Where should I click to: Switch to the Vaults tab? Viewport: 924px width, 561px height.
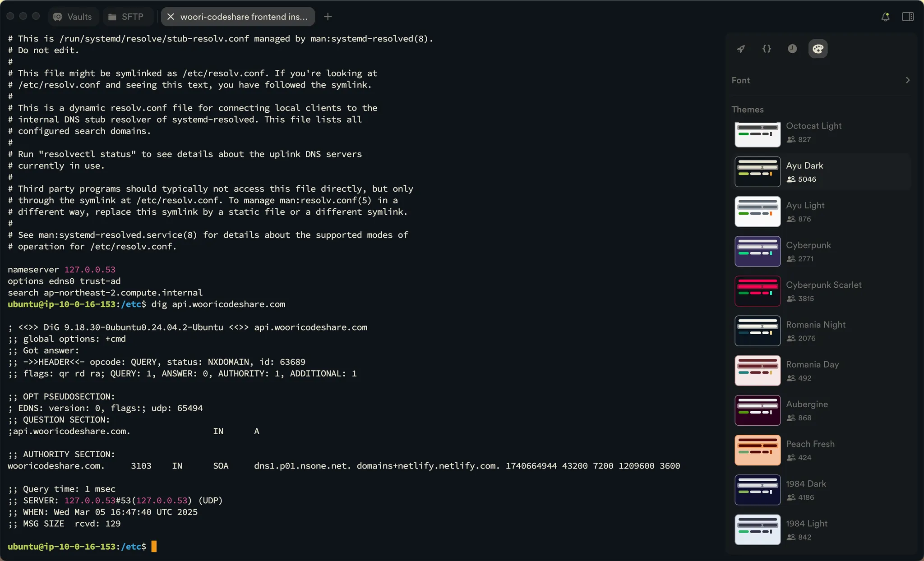point(73,17)
